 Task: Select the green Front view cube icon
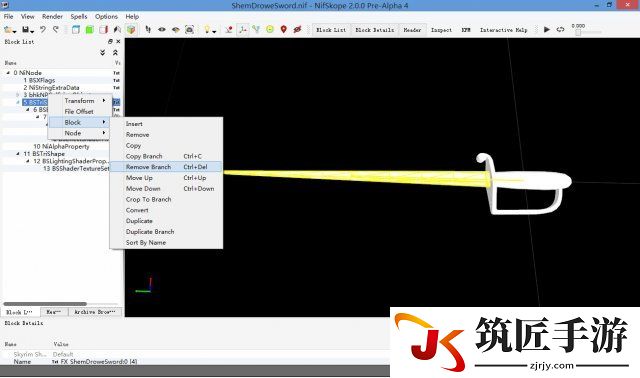(89, 30)
